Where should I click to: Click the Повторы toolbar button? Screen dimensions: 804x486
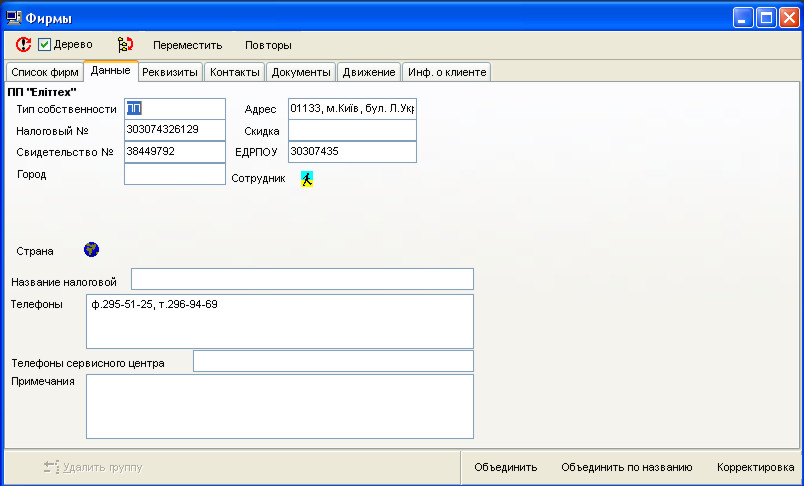click(x=268, y=45)
